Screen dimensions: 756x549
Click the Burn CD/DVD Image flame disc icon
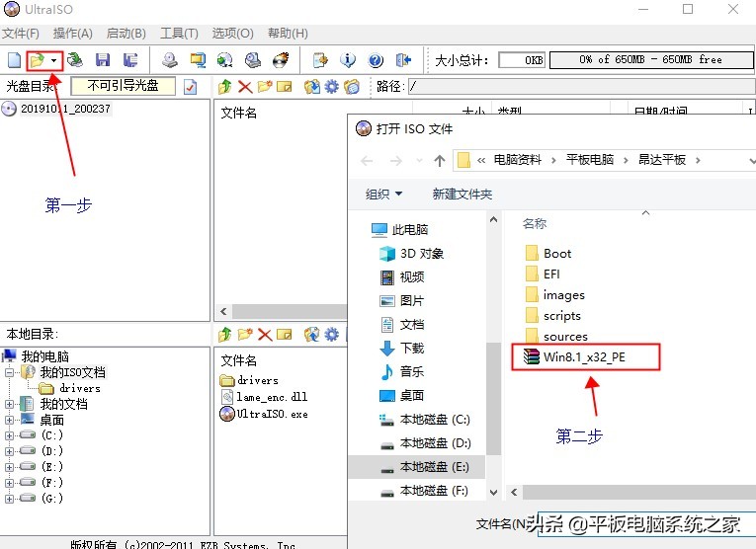click(x=281, y=60)
